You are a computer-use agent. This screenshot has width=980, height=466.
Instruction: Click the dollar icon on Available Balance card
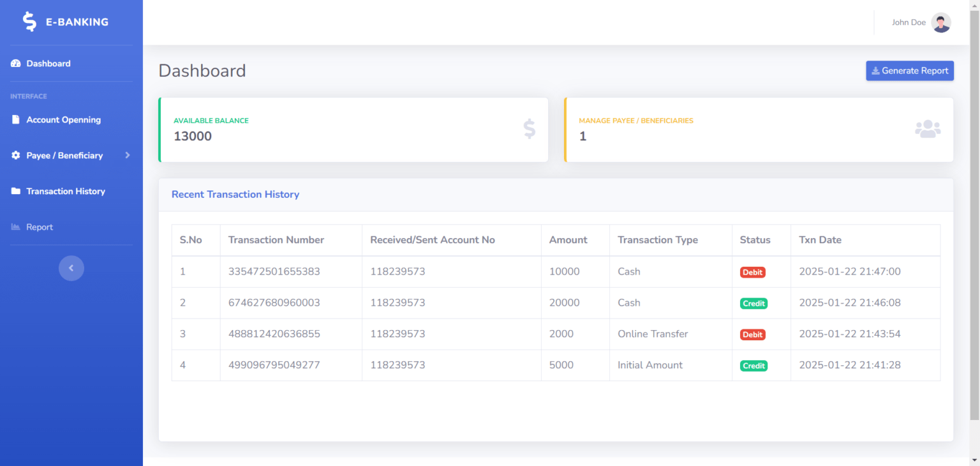529,129
